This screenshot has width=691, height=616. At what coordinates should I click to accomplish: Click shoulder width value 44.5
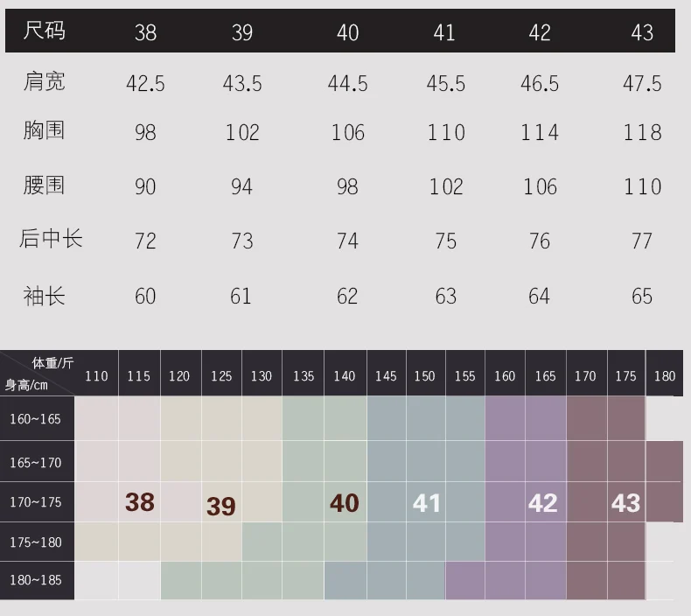[348, 83]
